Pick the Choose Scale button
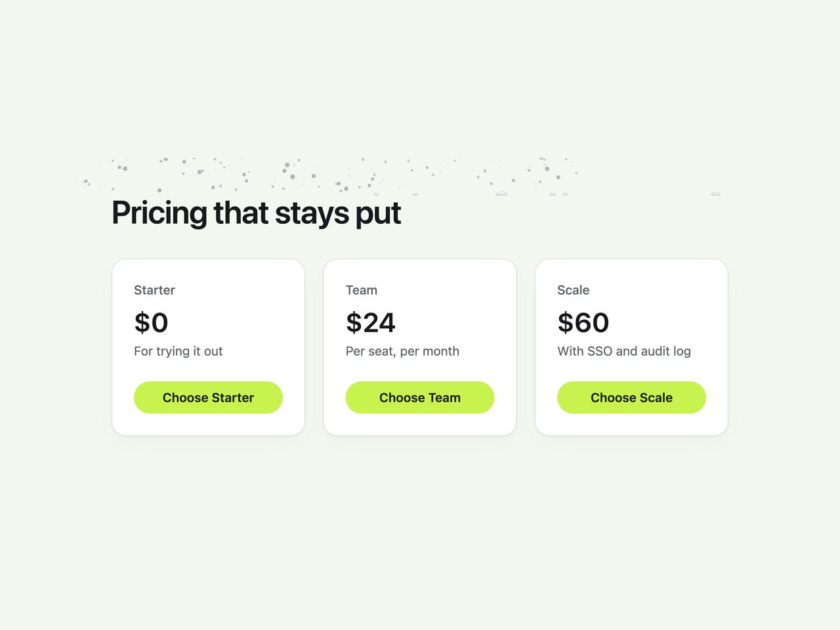 pos(631,398)
